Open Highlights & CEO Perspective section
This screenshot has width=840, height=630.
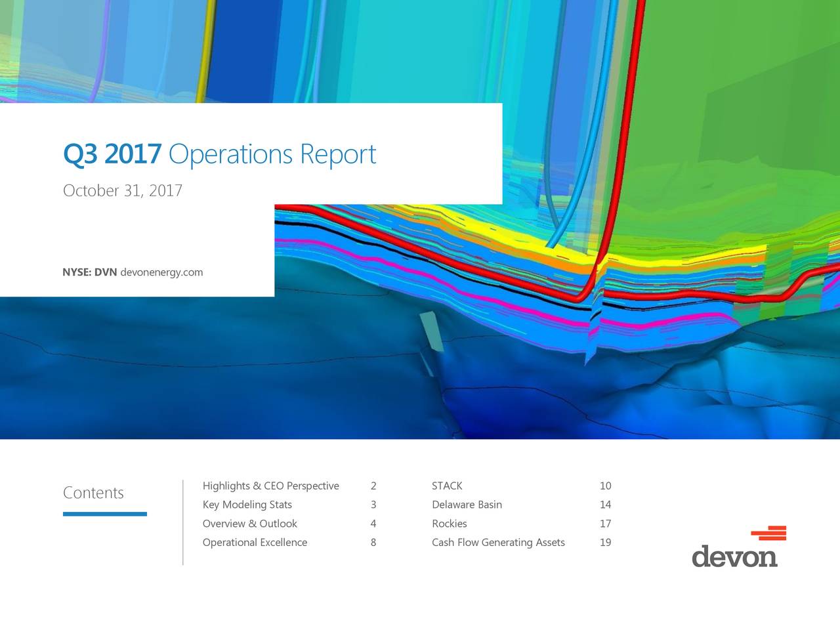(x=270, y=486)
